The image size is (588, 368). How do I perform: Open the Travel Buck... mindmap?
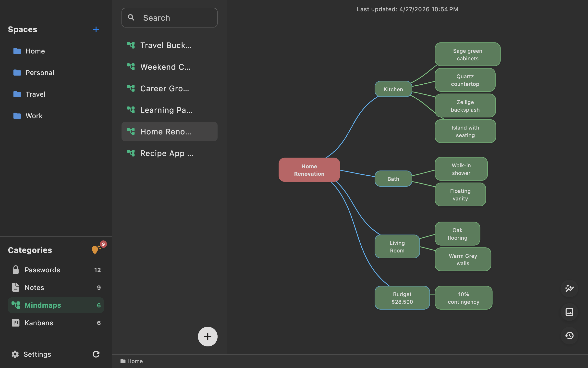pos(169,45)
